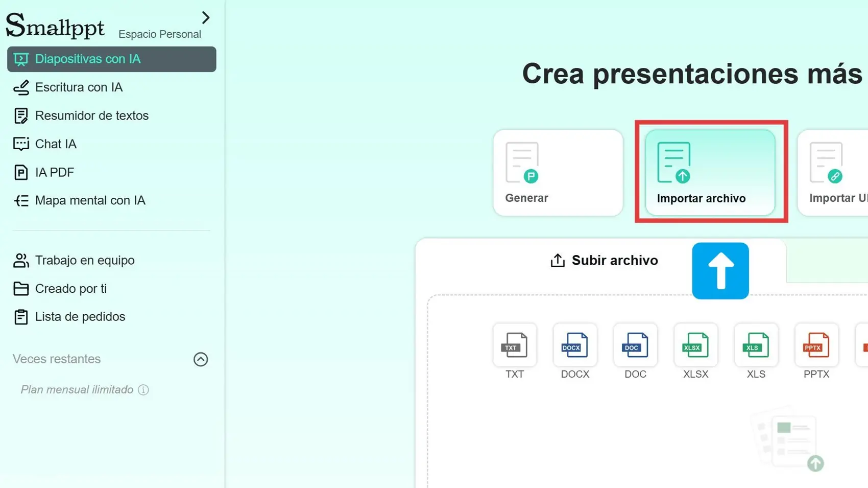Collapse the Veces restantes section
Screen dimensions: 868x488
[201, 359]
